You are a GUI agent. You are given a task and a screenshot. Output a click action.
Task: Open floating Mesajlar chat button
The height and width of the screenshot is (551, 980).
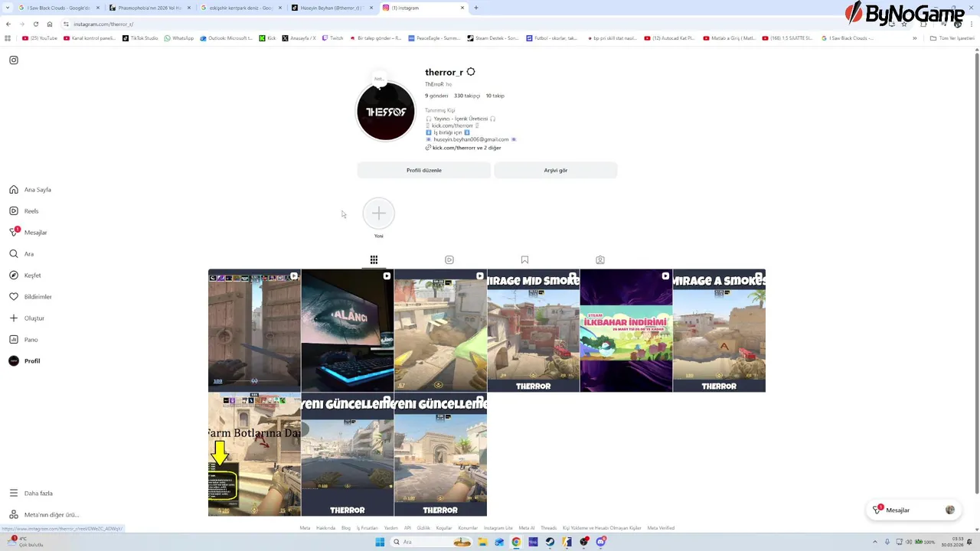tap(913, 510)
